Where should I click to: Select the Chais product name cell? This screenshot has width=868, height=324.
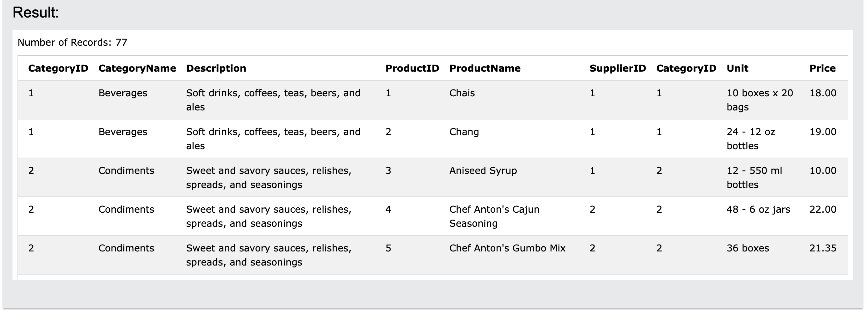pos(462,93)
